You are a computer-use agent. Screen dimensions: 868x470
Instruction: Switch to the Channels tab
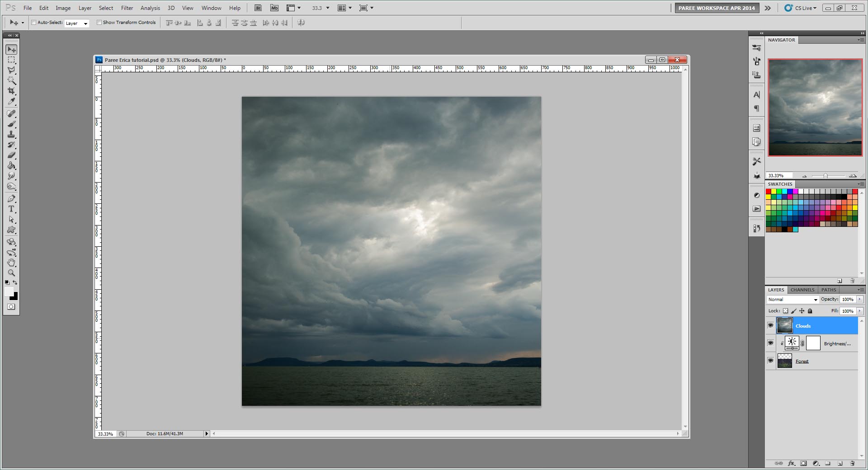[802, 290]
